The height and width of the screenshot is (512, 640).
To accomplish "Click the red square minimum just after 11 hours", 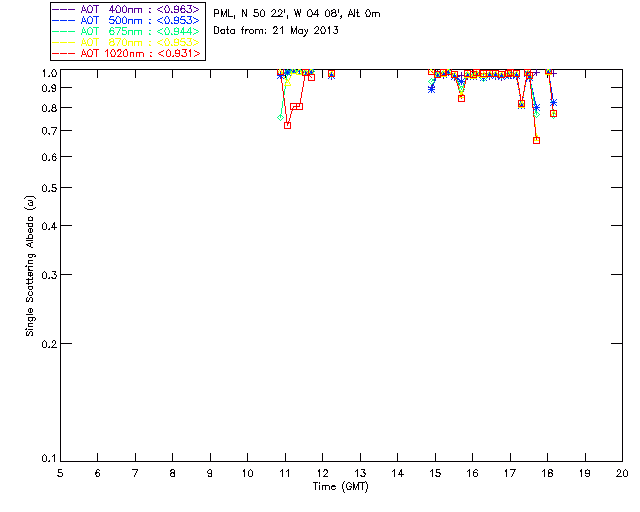I will pyautogui.click(x=287, y=126).
